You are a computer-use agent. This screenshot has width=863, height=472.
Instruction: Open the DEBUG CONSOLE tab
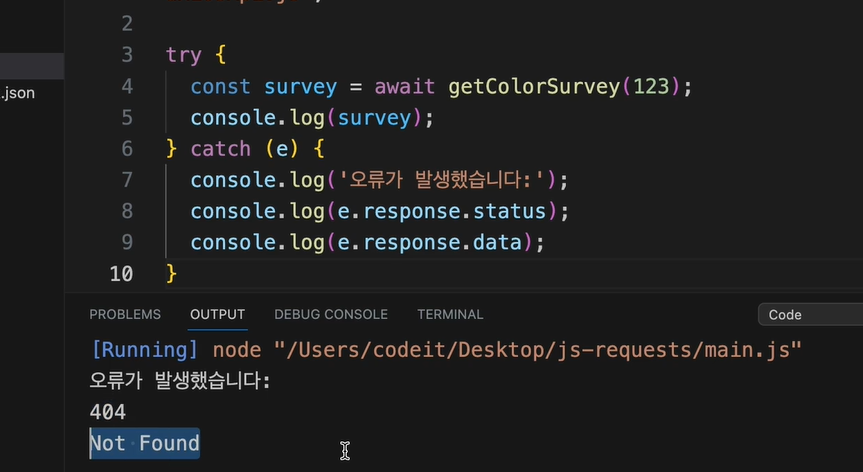[331, 315]
